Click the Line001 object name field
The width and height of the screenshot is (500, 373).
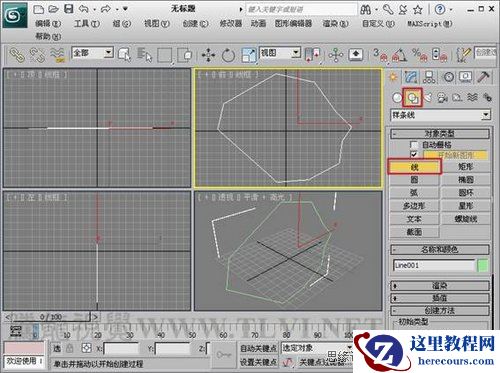click(434, 265)
